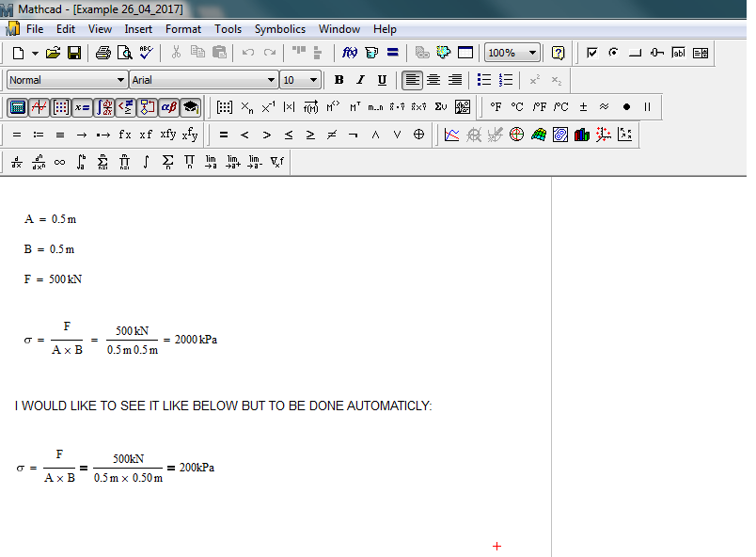Click the matrix transpose icon
This screenshot has height=557, width=756.
[x=354, y=107]
